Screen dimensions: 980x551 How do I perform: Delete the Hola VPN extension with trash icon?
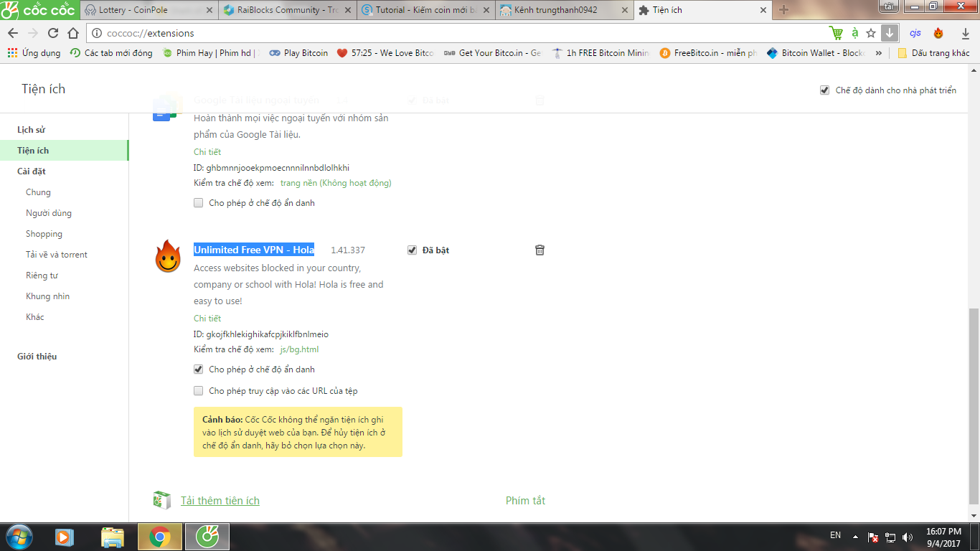pyautogui.click(x=540, y=250)
